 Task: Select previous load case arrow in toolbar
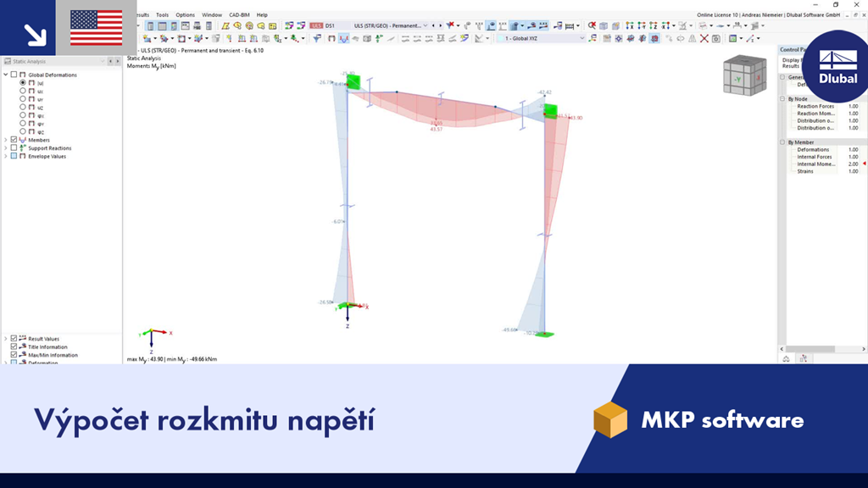433,25
